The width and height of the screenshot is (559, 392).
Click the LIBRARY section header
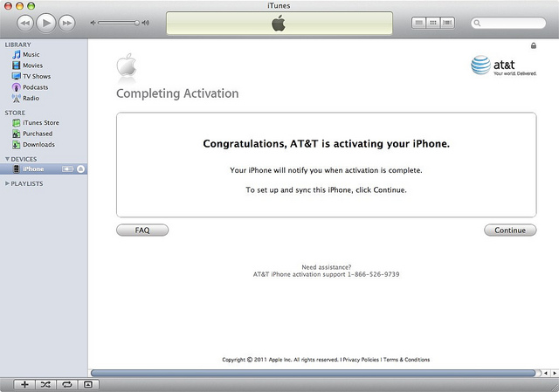click(17, 45)
